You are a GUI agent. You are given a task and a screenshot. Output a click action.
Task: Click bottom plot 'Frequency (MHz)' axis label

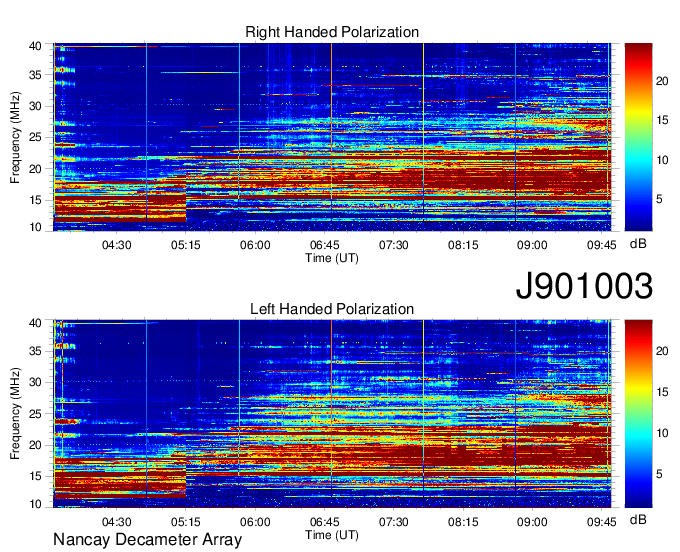tap(15, 414)
